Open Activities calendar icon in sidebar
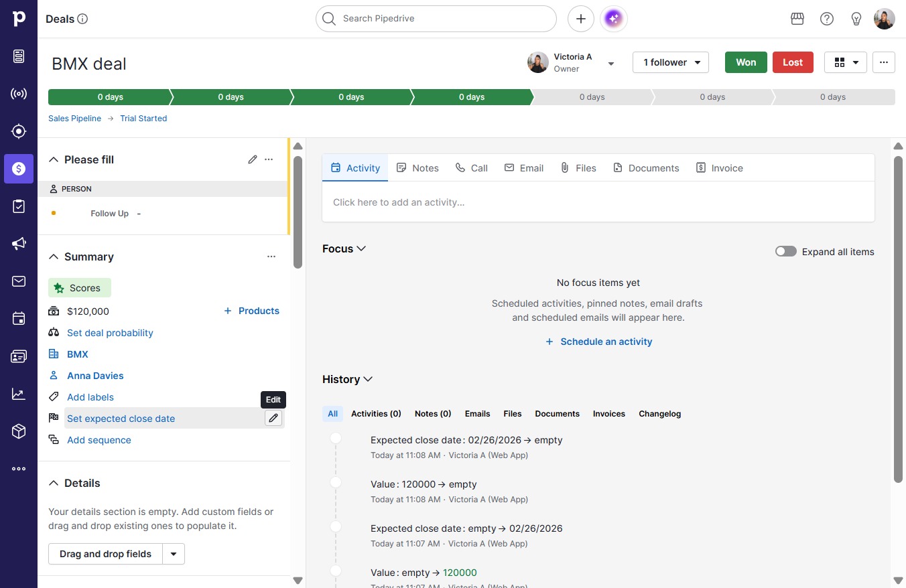Viewport: 906px width, 588px height. pyautogui.click(x=19, y=319)
